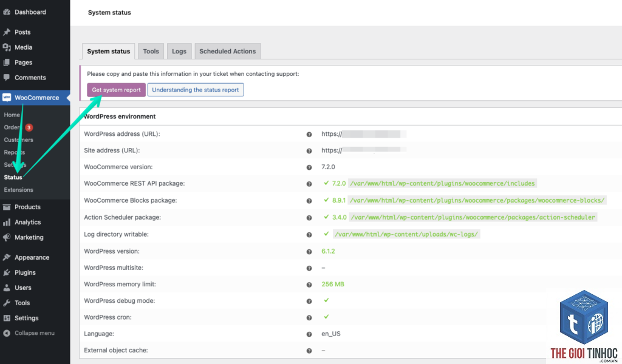Click help icon for WooCommerce Blocks package
The width and height of the screenshot is (622, 364).
click(309, 201)
